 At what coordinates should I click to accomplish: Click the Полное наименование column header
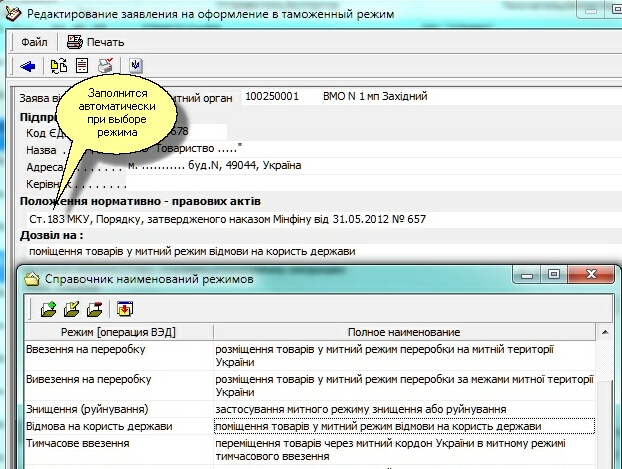404,332
